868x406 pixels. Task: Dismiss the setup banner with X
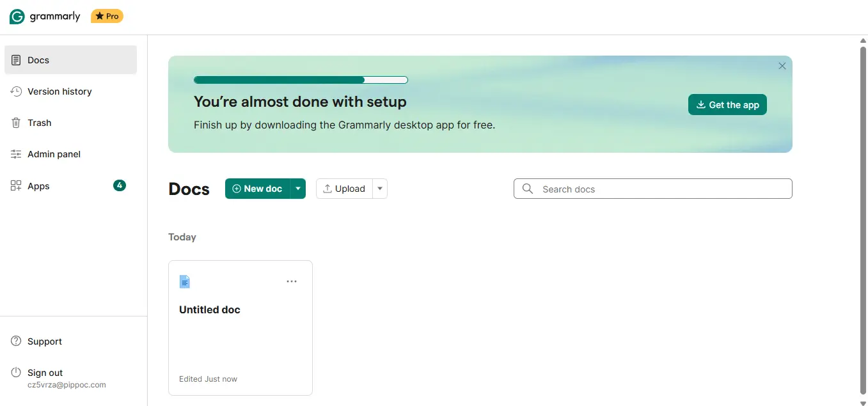coord(782,66)
